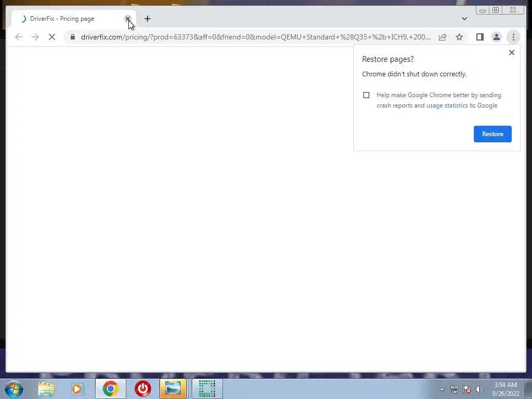Image resolution: width=532 pixels, height=399 pixels.
Task: Launch Windows Media Player from taskbar
Action: (x=77, y=389)
